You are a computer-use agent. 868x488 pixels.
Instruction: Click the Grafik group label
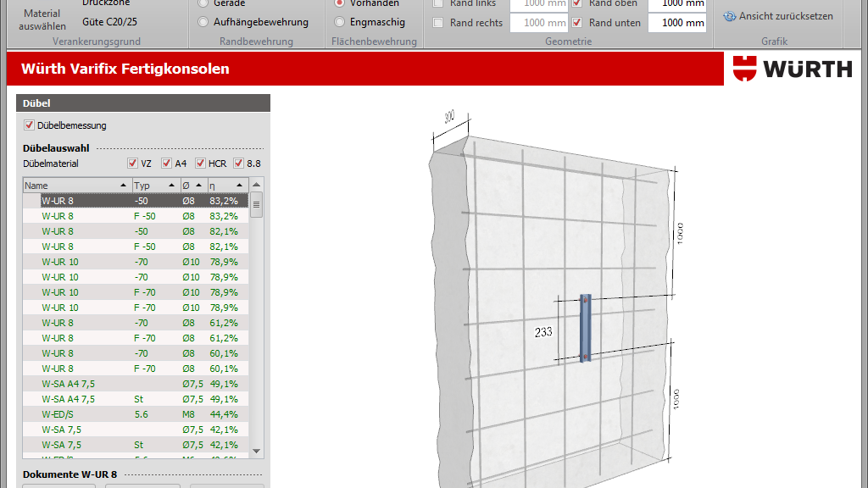(775, 42)
